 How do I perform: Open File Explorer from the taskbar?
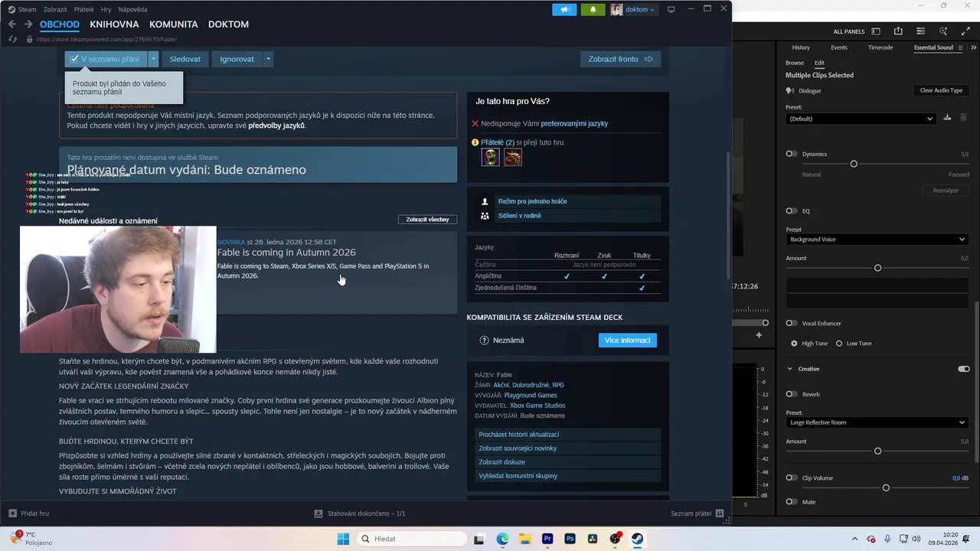click(524, 539)
